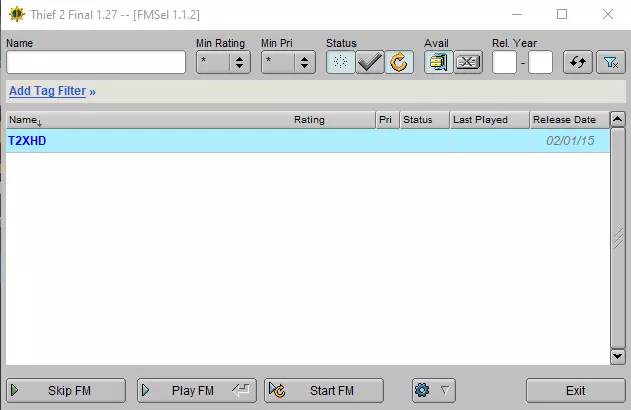Minimize the FMSel window
The height and width of the screenshot is (410, 631).
(517, 14)
